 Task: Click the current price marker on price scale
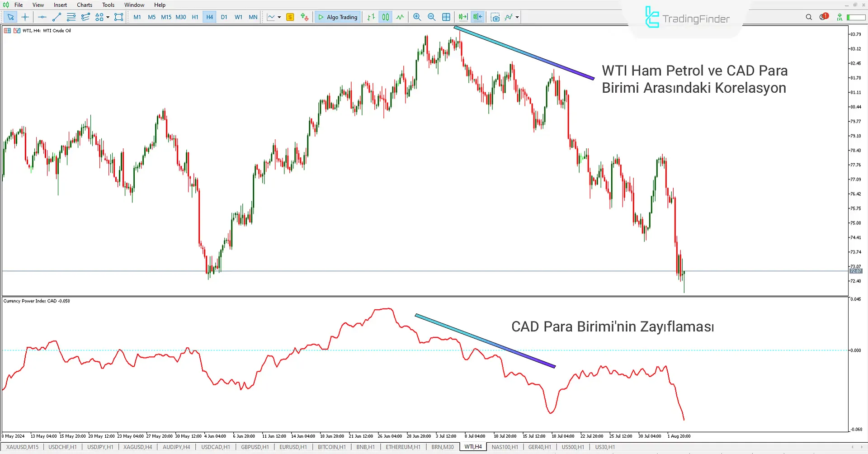(x=855, y=271)
